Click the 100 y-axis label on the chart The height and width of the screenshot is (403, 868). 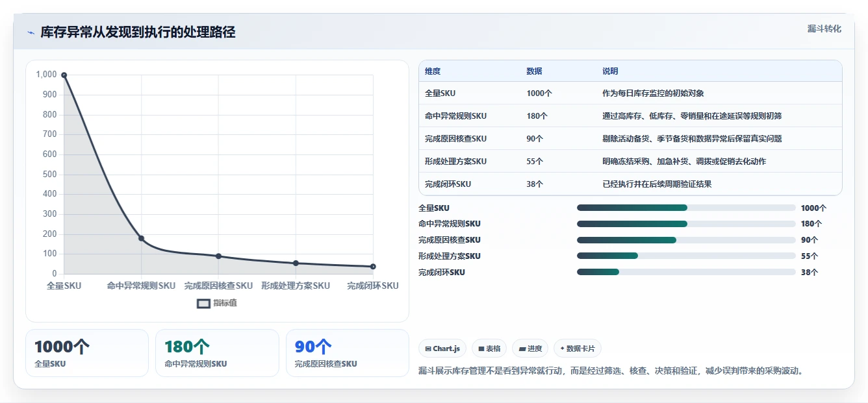pyautogui.click(x=50, y=254)
